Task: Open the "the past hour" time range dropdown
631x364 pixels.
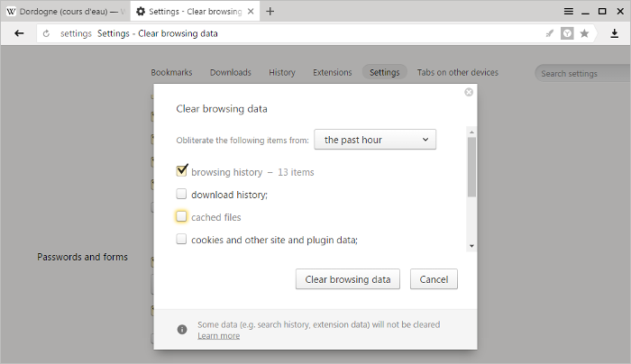Action: tap(375, 140)
